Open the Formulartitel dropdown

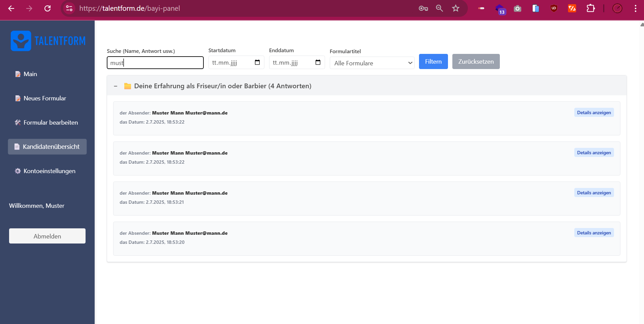point(372,63)
